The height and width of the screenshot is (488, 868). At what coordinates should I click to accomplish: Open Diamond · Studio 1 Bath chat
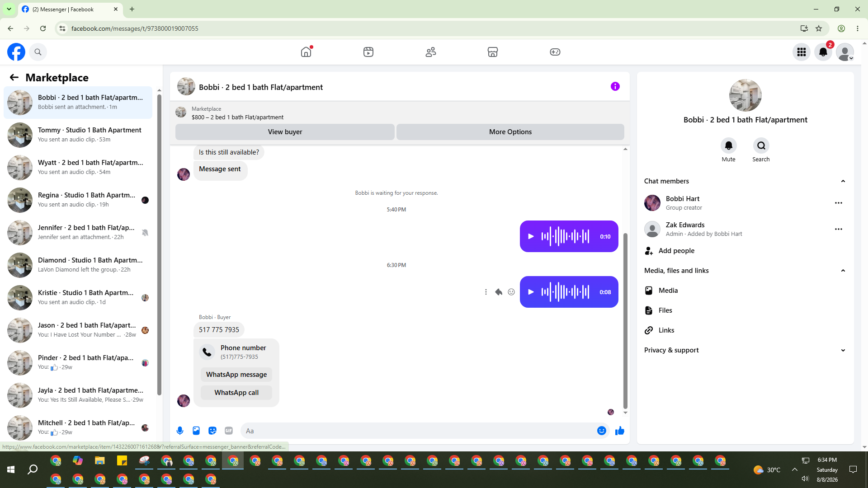point(78,265)
